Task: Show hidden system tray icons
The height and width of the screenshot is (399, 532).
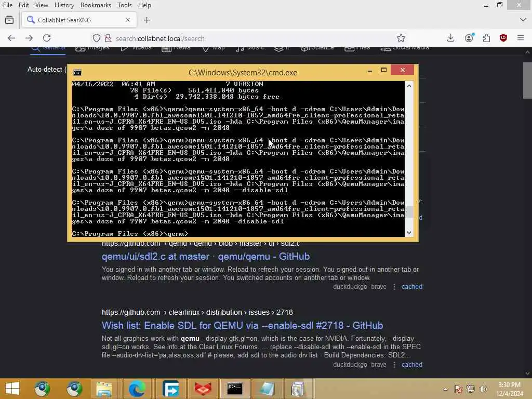Action: click(x=445, y=389)
